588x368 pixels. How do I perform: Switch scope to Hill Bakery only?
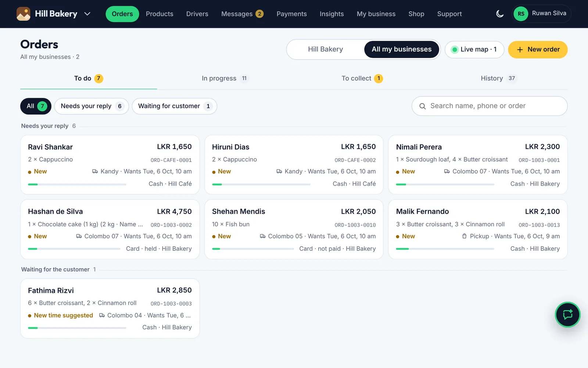tap(326, 49)
